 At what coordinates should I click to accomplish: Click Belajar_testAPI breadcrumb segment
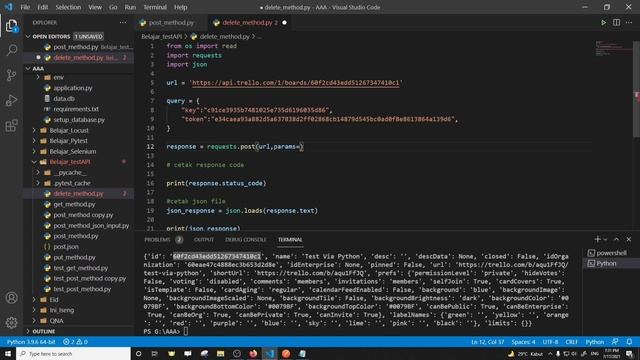[x=162, y=36]
